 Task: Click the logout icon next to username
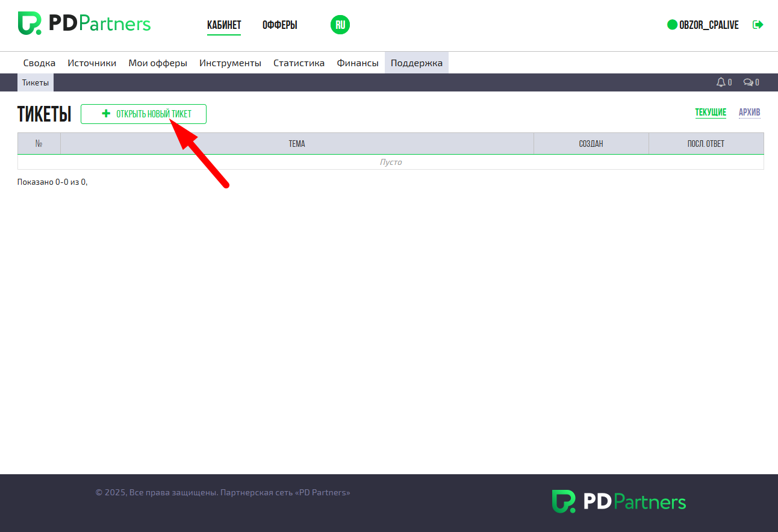758,25
